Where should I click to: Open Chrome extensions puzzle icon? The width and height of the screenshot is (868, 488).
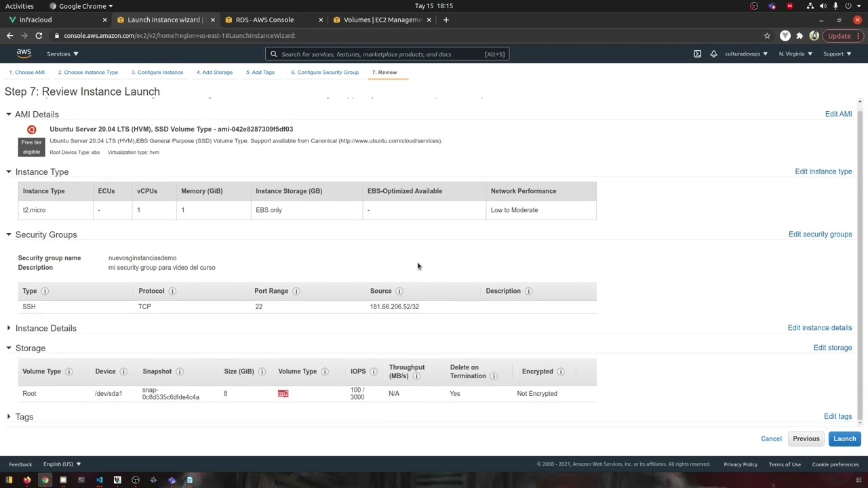pyautogui.click(x=800, y=36)
